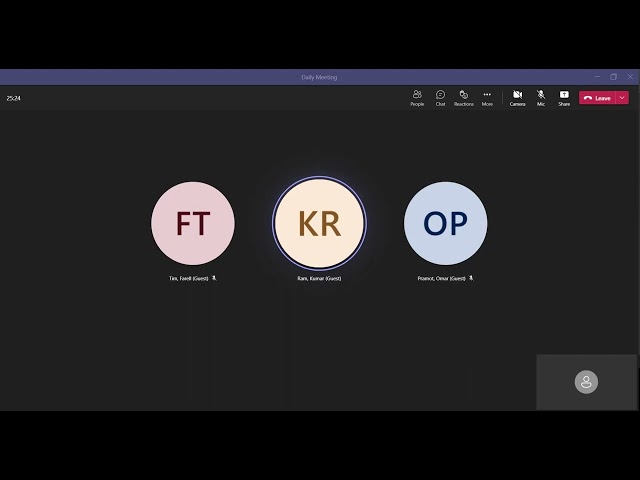
Task: Click the Pramot, Omar (Guest) name label
Action: [x=441, y=278]
